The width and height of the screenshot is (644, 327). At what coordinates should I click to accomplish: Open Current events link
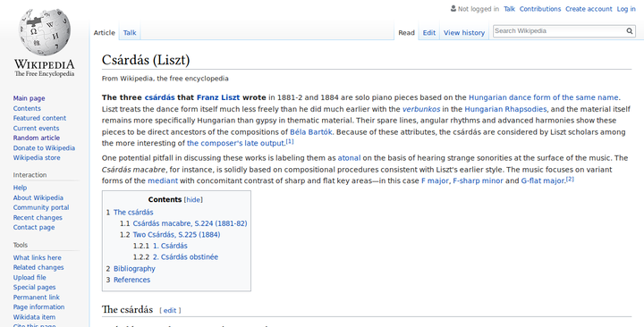pos(36,128)
